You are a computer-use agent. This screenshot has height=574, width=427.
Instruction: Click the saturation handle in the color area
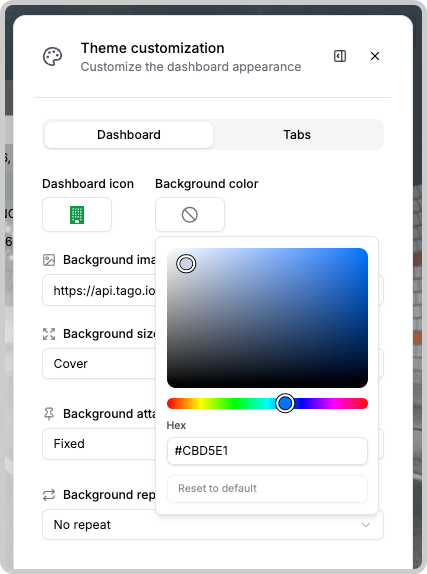pyautogui.click(x=186, y=264)
